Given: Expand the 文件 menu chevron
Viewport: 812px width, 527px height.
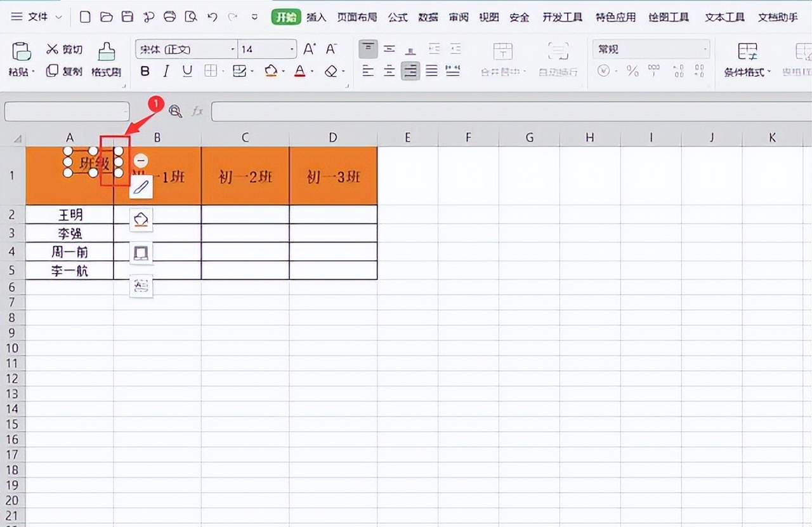Looking at the screenshot, I should point(59,17).
